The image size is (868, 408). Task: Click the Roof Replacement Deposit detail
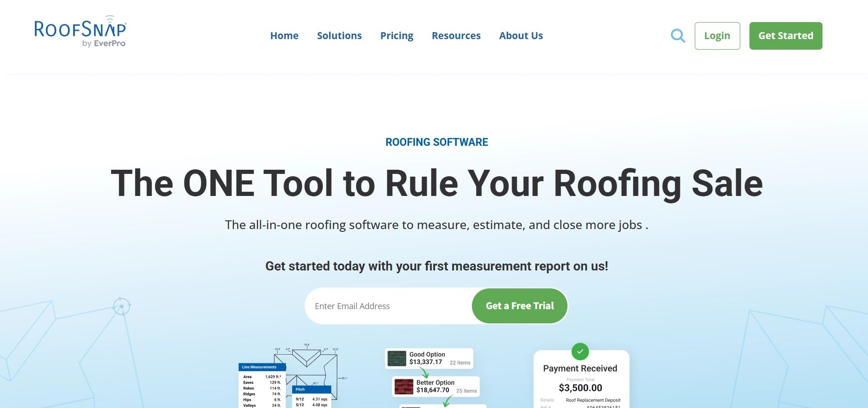[593, 400]
